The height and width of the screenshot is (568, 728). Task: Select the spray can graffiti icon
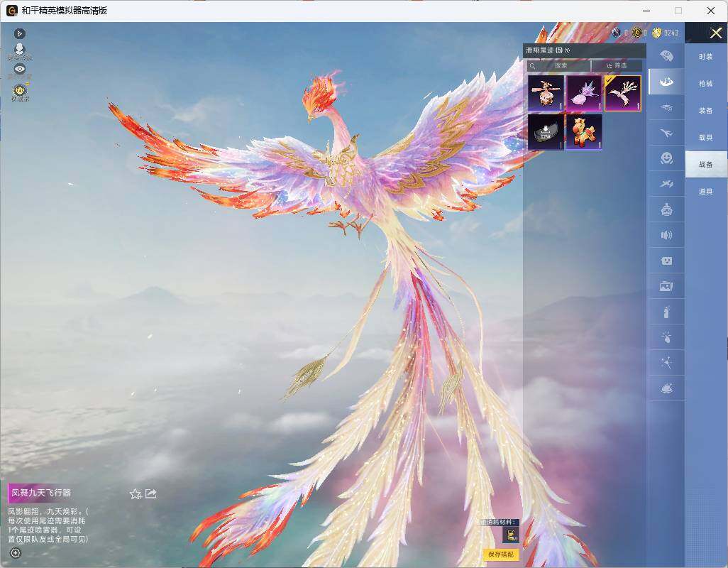click(666, 312)
